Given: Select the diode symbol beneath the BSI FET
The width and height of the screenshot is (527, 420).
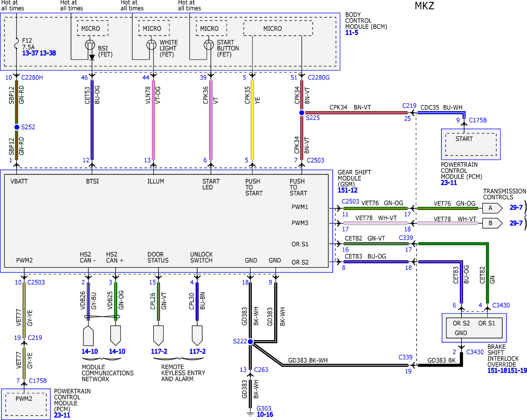Looking at the screenshot, I should coord(92,57).
